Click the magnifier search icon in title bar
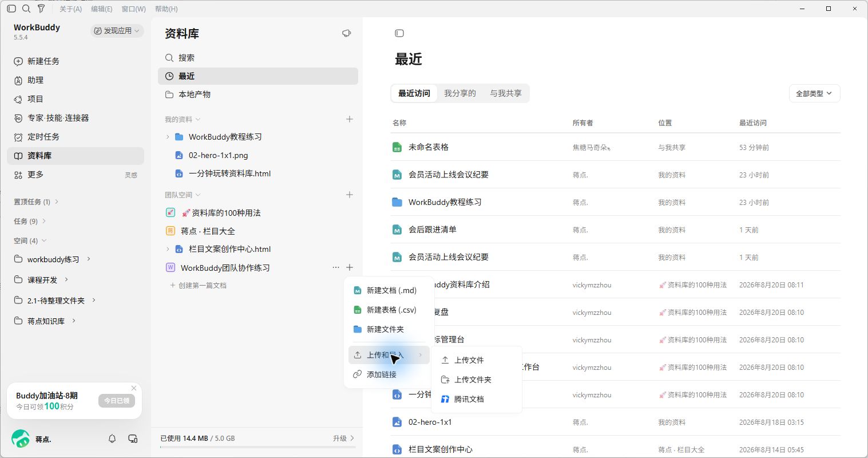 point(26,9)
